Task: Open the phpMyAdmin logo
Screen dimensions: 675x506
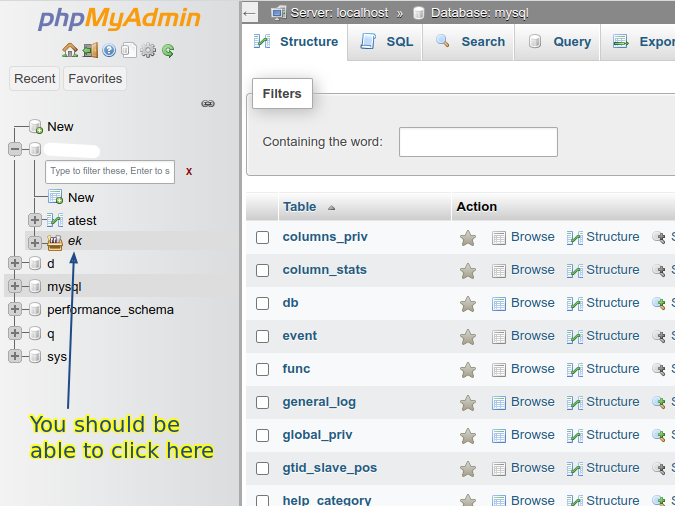Action: click(x=119, y=19)
